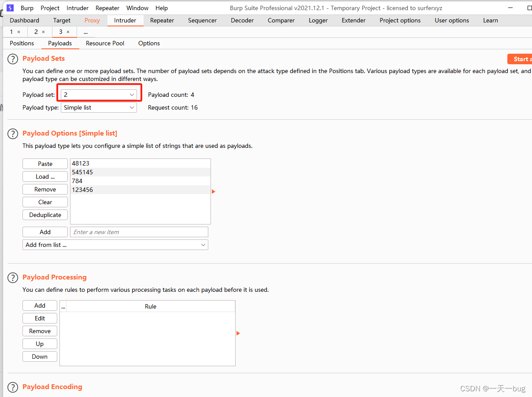532x397 pixels.
Task: Select payload 123456 in the list
Action: (x=140, y=190)
